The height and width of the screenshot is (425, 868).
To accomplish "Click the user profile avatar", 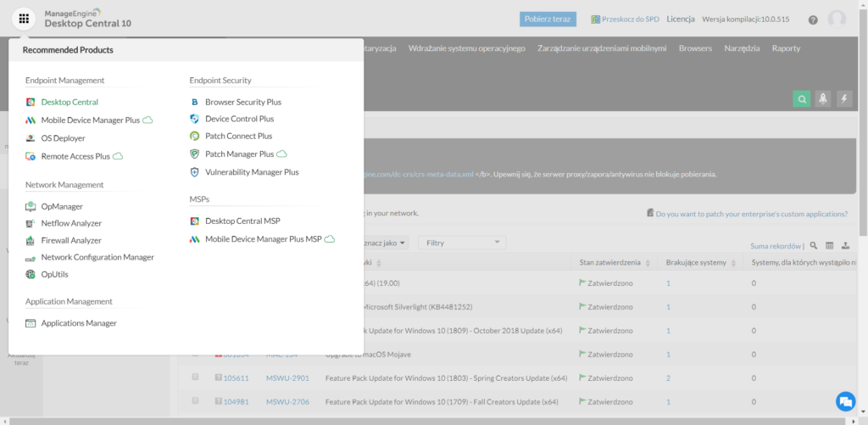I will (837, 20).
